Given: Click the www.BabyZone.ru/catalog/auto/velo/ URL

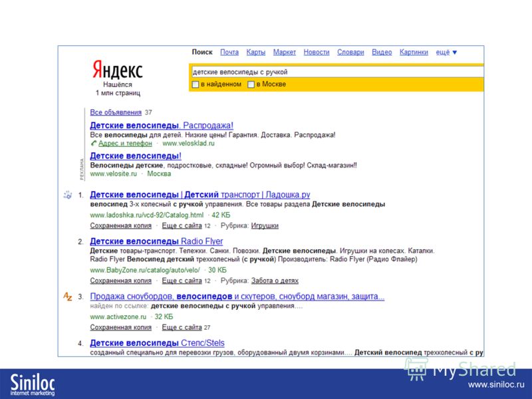Looking at the screenshot, I should click(x=145, y=270).
